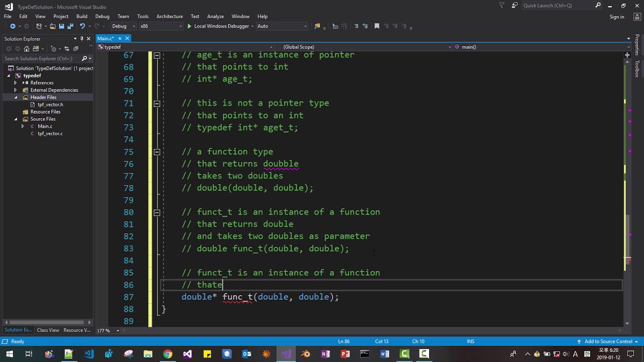This screenshot has width=644, height=362.
Task: Click the New Project toolbar icon
Action: pyautogui.click(x=39, y=26)
